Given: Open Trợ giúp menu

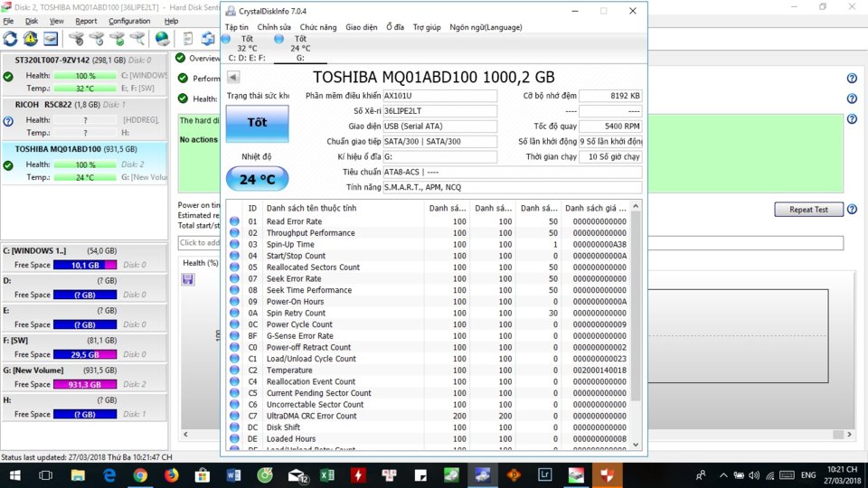Looking at the screenshot, I should tap(427, 27).
